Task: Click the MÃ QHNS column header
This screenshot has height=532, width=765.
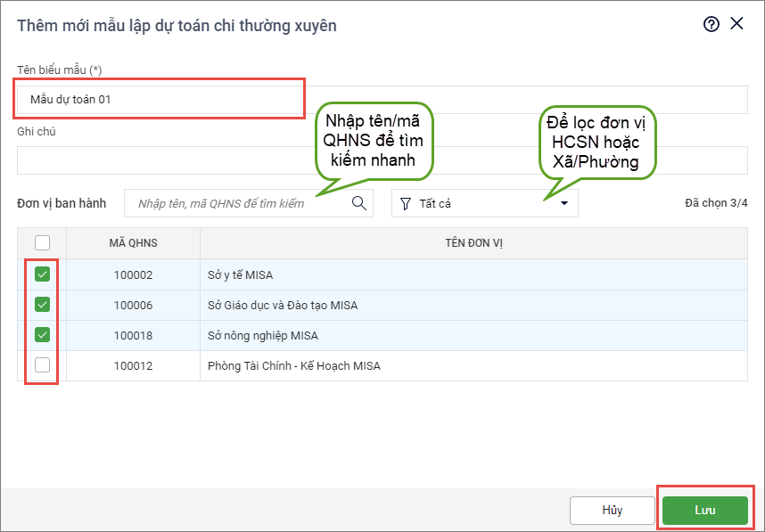Action: tap(133, 242)
